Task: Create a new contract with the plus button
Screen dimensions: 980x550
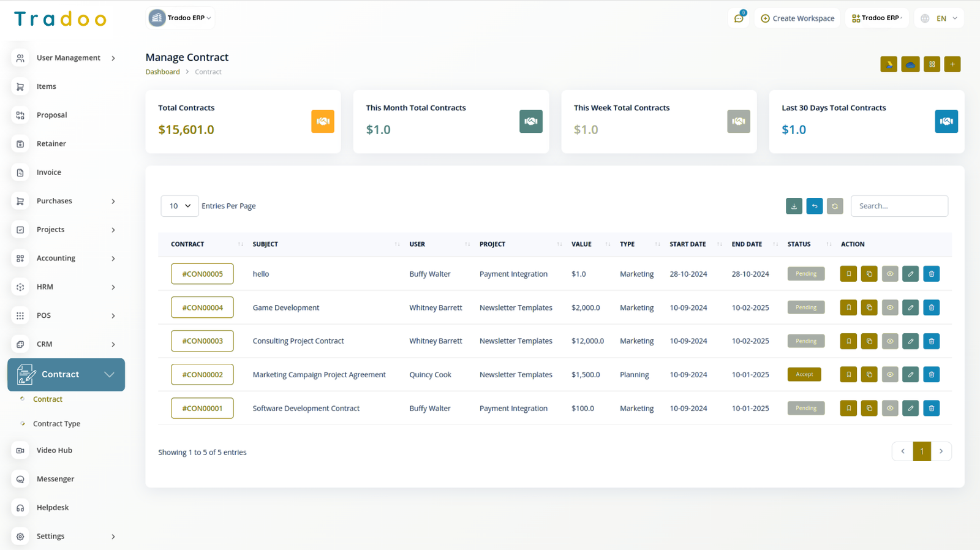Action: click(x=952, y=64)
